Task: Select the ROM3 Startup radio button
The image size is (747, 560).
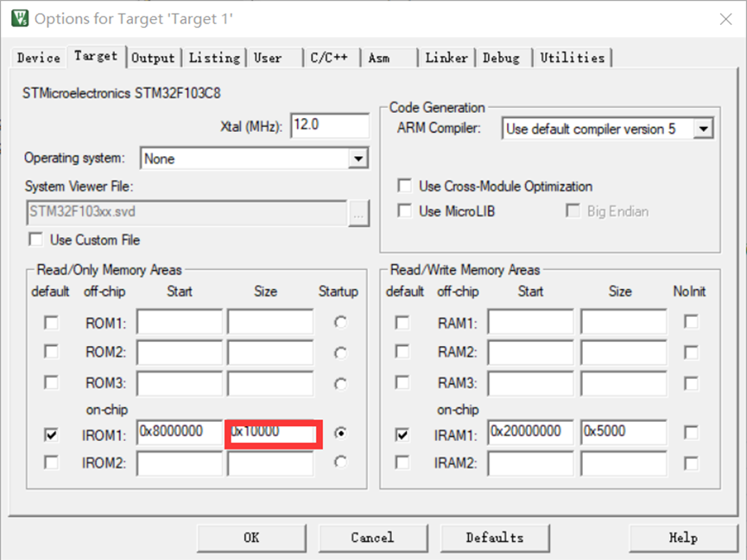Action: (340, 384)
